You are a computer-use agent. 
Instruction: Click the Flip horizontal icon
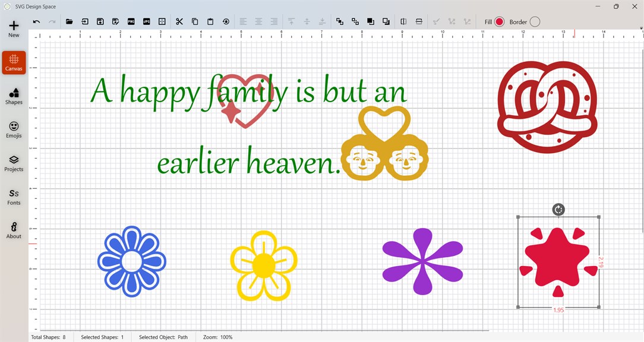coord(403,22)
